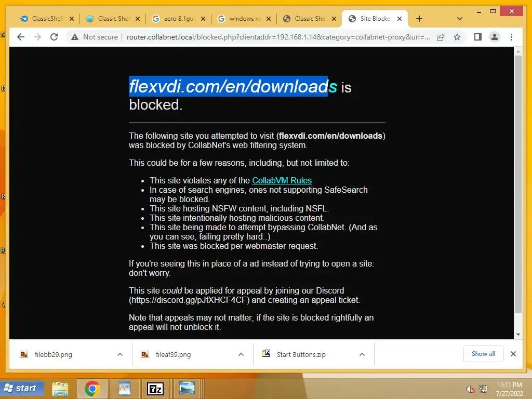The image size is (532, 399).
Task: Expand options for fileaf39.png download
Action: pyautogui.click(x=241, y=354)
